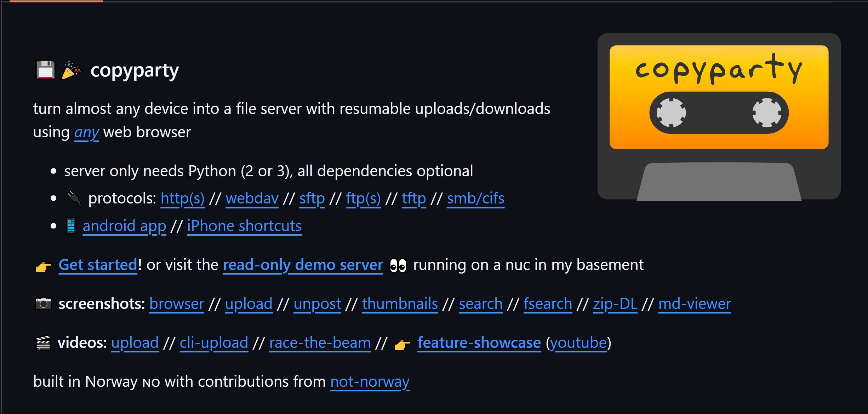Visit the read-only demo server link

click(x=303, y=265)
